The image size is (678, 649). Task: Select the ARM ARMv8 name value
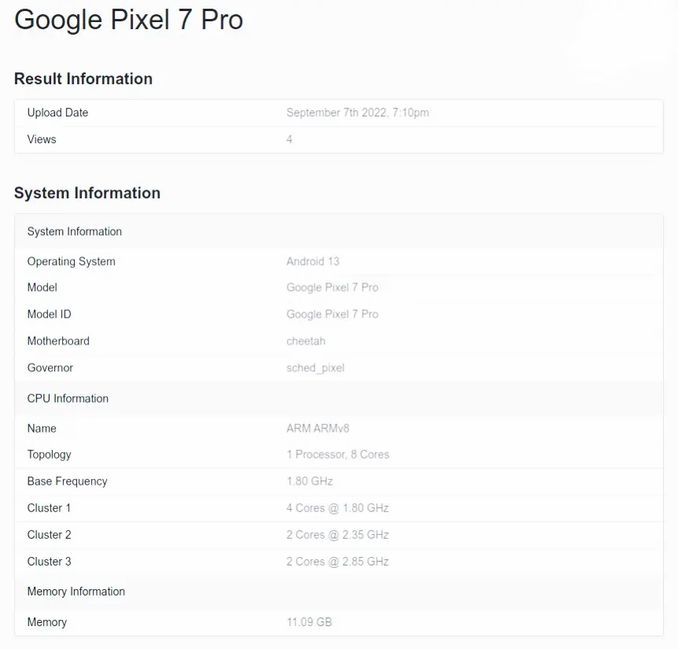pos(318,428)
